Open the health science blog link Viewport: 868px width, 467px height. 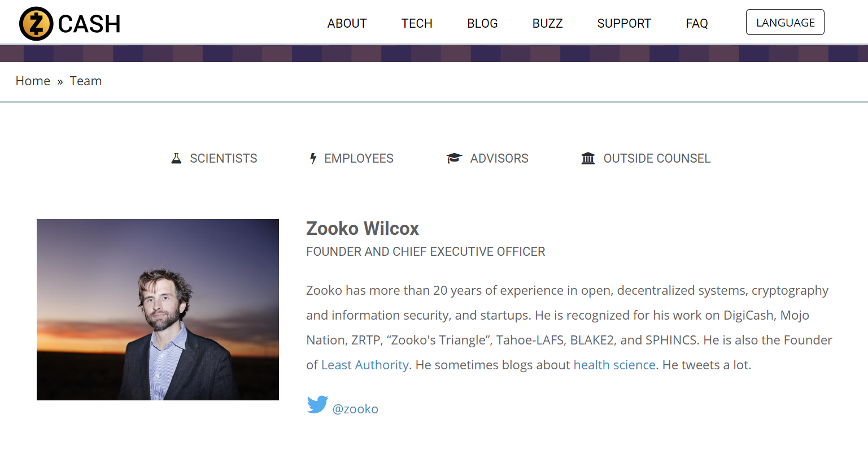614,365
